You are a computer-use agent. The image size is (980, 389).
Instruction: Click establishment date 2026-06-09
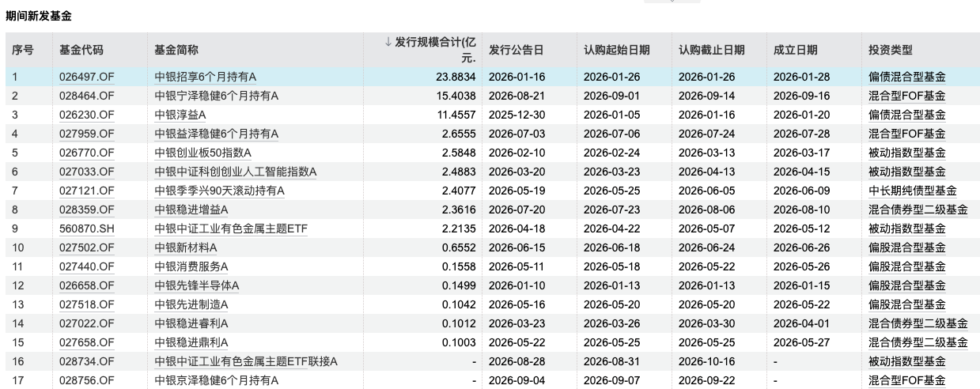pyautogui.click(x=801, y=191)
